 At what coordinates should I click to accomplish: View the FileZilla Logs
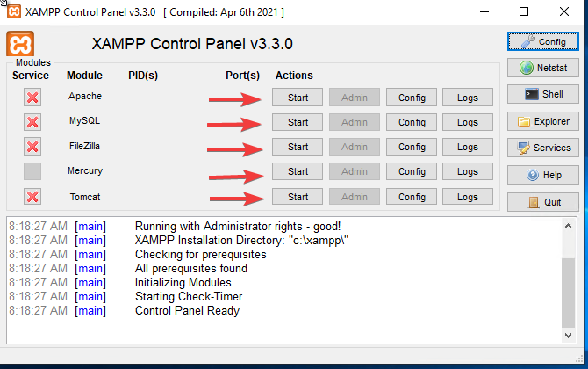468,147
